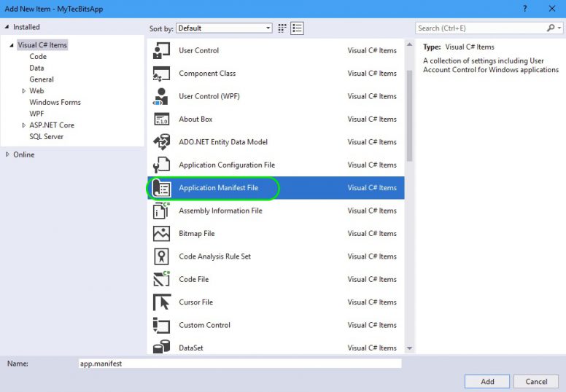Collapse the Installed section
This screenshot has height=392, width=566.
tap(7, 27)
